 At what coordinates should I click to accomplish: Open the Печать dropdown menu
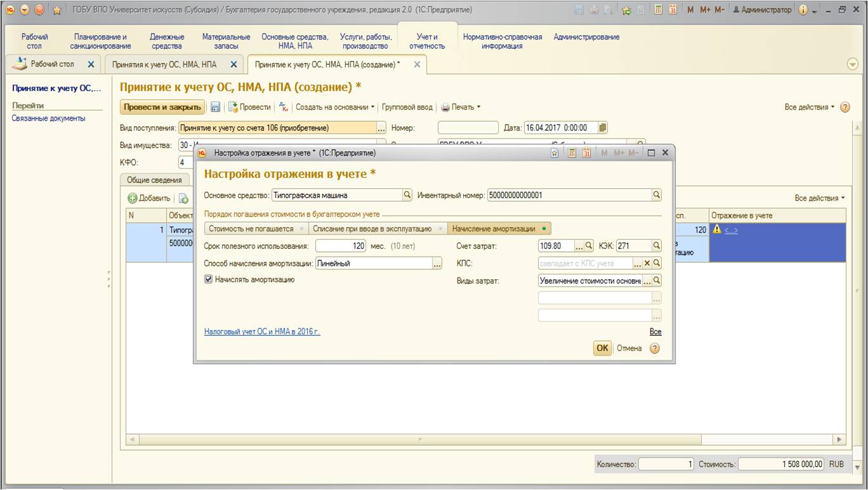[461, 107]
